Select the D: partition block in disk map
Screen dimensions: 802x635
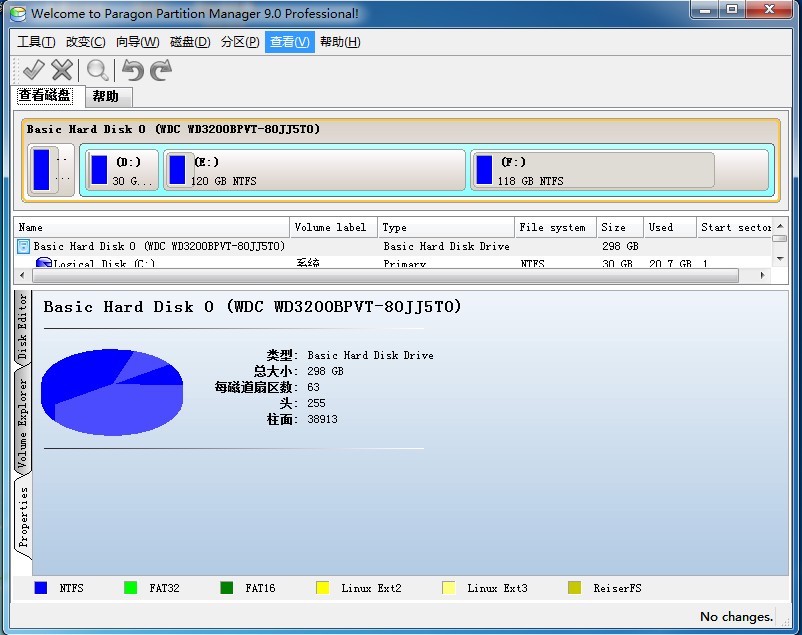[120, 170]
